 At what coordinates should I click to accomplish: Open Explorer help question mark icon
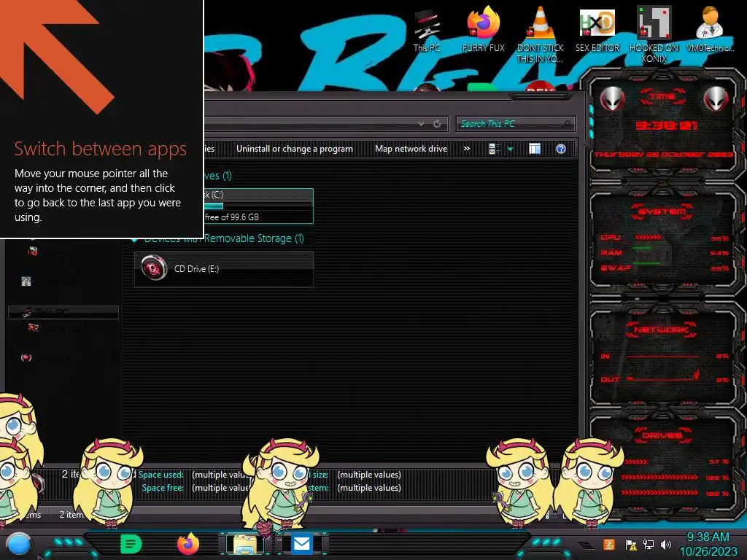(561, 149)
